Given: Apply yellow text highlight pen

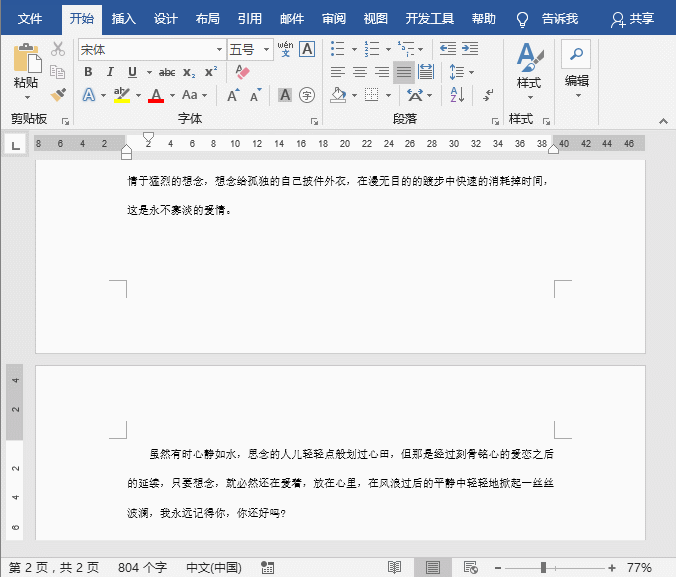Looking at the screenshot, I should (122, 94).
